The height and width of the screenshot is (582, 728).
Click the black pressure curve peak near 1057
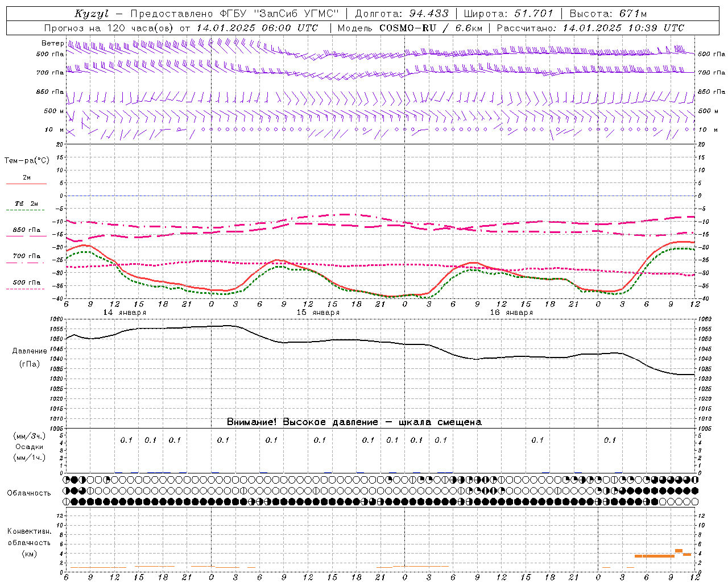(x=229, y=326)
